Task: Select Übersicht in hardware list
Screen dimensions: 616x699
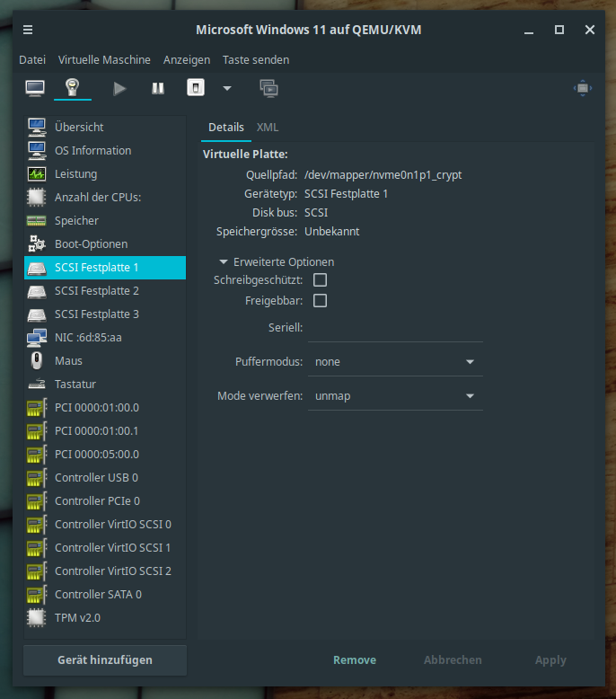Action: 105,127
